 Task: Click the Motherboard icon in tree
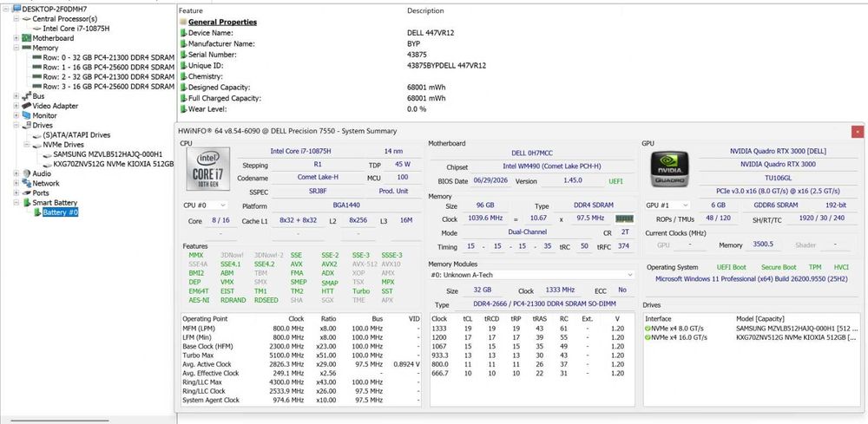pos(26,38)
